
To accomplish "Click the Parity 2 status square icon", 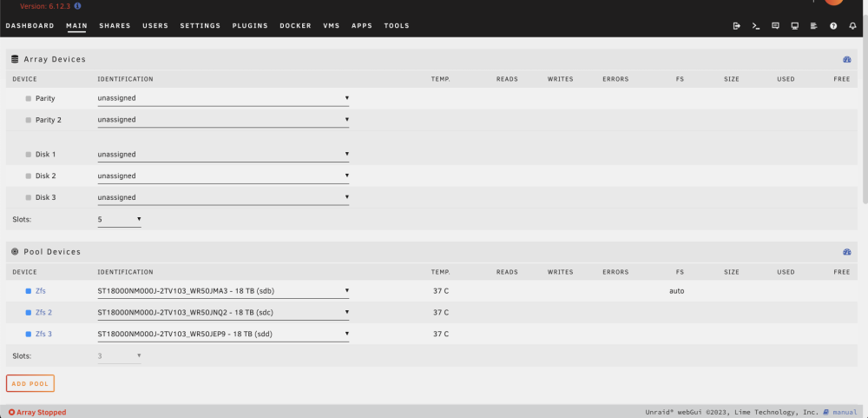I will pos(29,120).
